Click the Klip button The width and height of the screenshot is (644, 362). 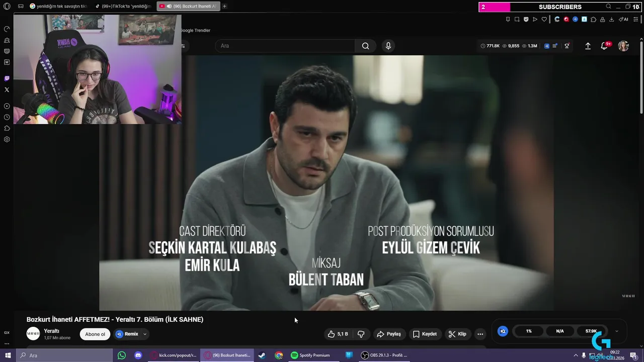457,334
